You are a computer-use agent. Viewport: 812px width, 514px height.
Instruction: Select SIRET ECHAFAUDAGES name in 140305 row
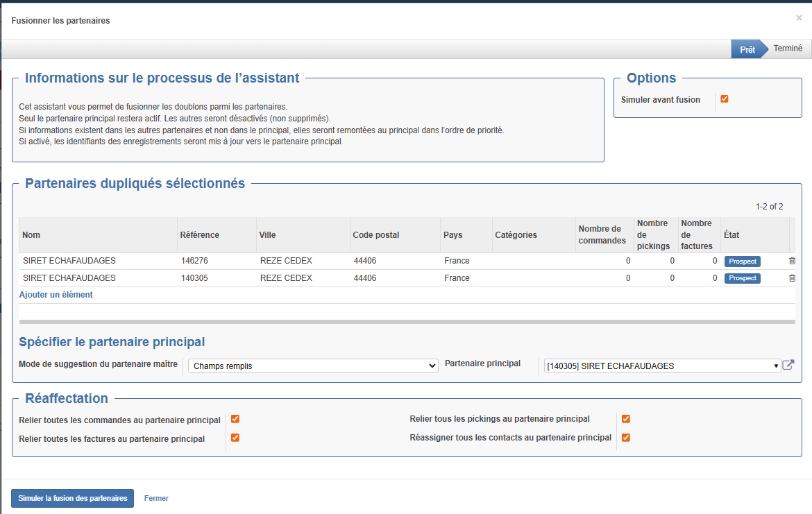pyautogui.click(x=69, y=278)
